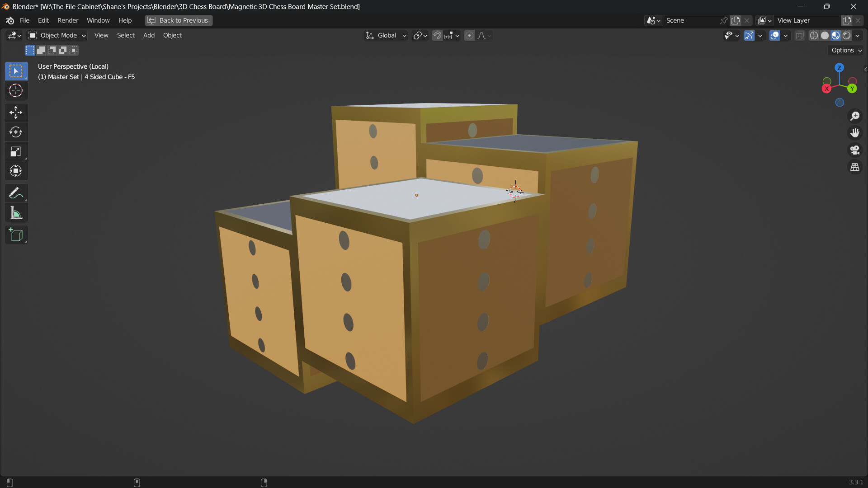The height and width of the screenshot is (488, 868).
Task: Open the Object Mode dropdown
Action: 57,35
